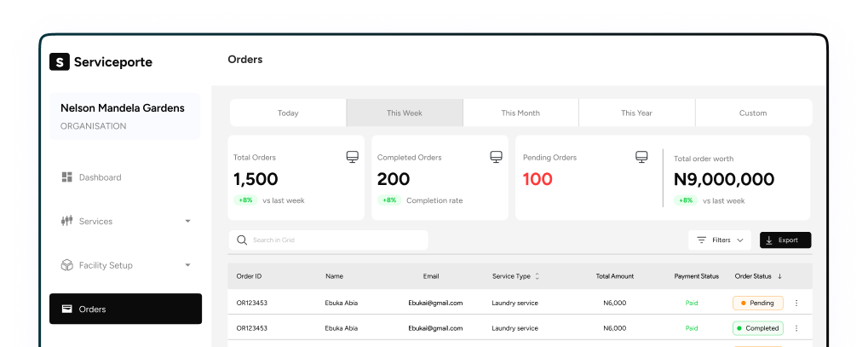Click the monitor icon on Total Orders card

tap(352, 157)
